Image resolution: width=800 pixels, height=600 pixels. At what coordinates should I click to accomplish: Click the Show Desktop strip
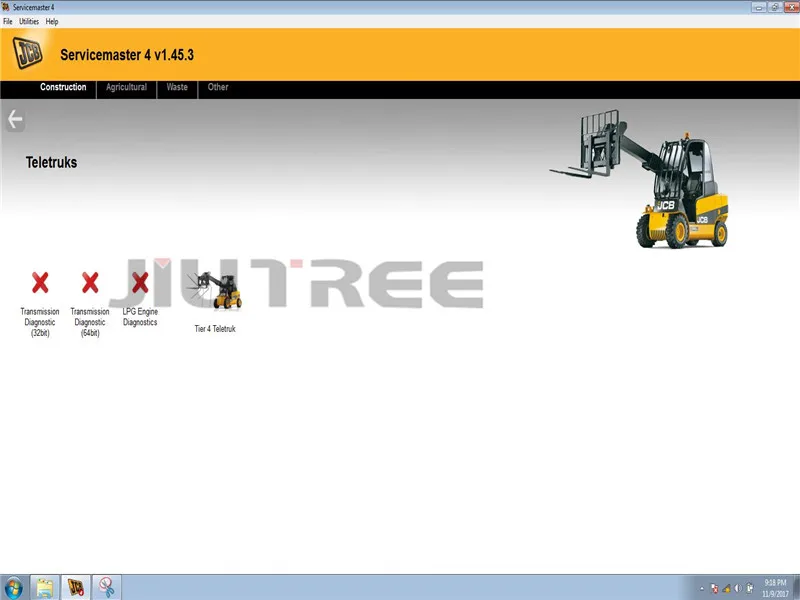pyautogui.click(x=796, y=588)
